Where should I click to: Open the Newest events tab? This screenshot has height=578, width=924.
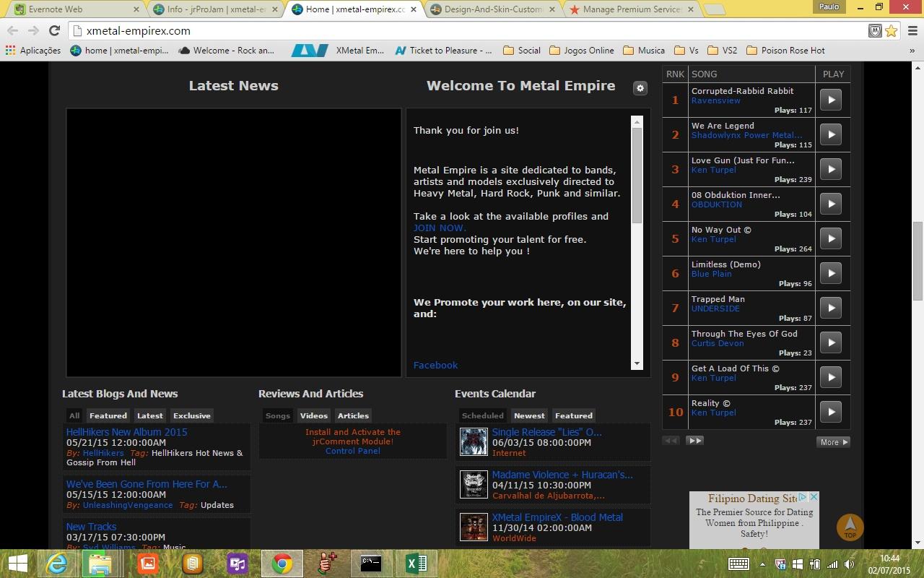[529, 415]
